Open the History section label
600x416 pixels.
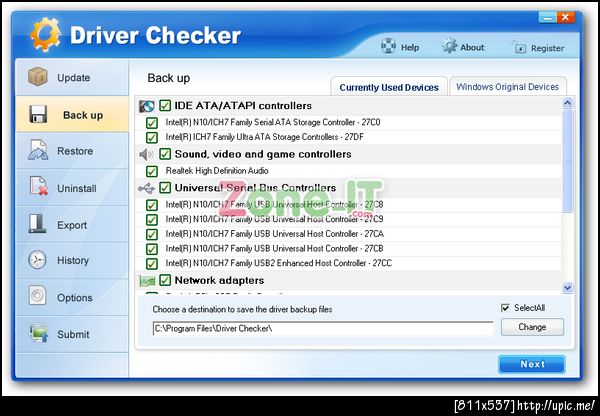[73, 261]
